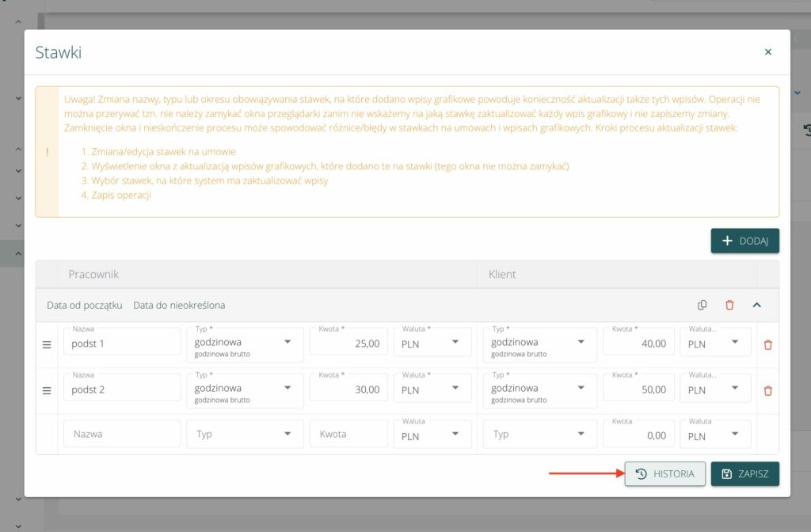Click client Kwota field showing 50,00

pos(638,390)
